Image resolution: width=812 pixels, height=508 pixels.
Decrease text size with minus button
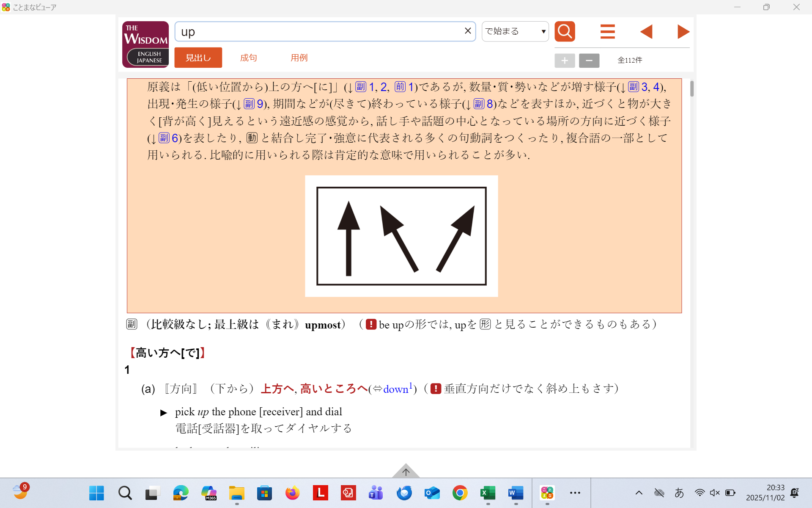pyautogui.click(x=589, y=61)
